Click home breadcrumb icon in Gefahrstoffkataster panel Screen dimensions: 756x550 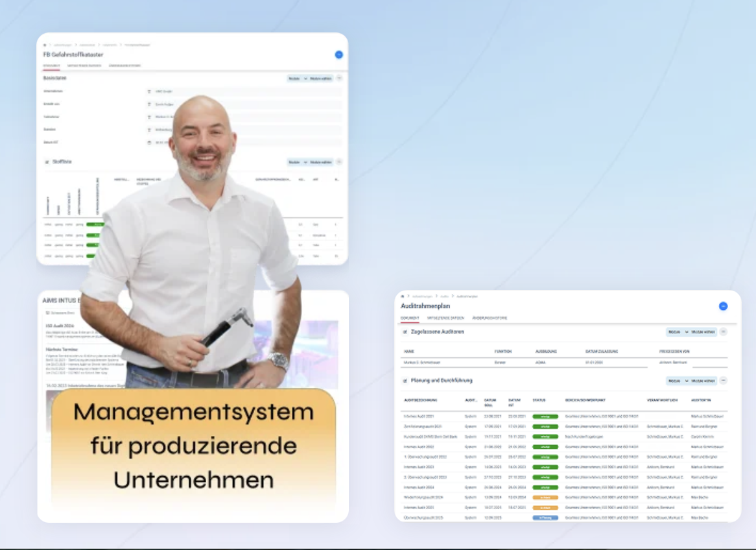coord(45,45)
